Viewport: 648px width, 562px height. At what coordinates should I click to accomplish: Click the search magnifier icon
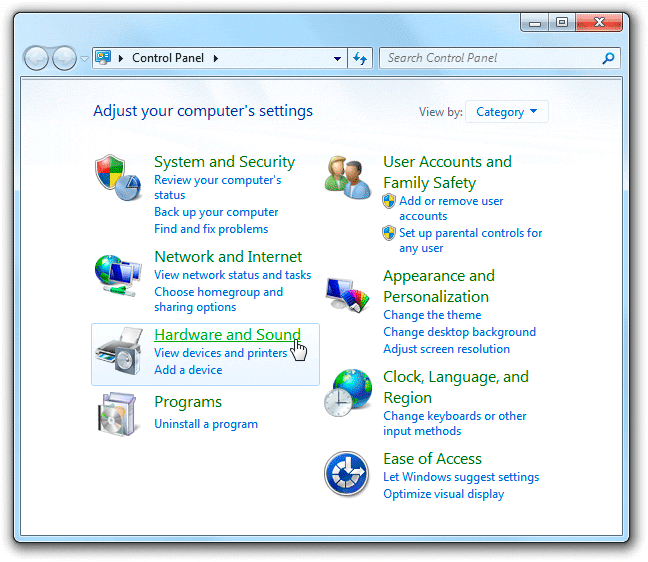(x=608, y=58)
